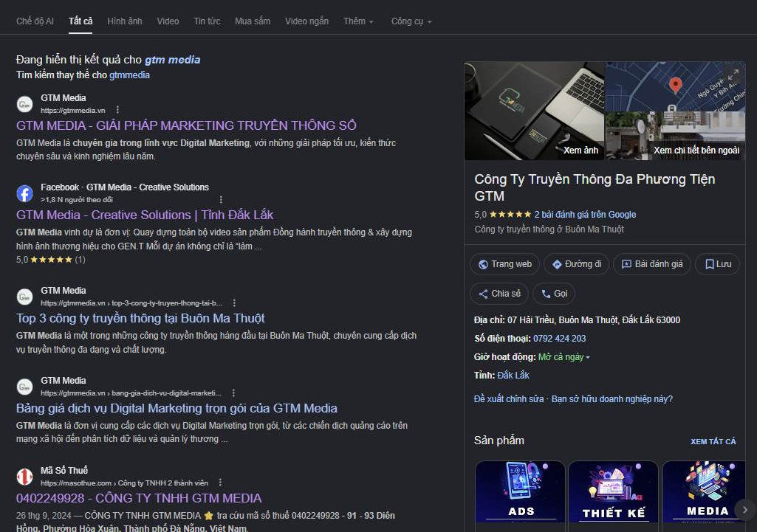Expand the Thêm dropdown menu

358,21
